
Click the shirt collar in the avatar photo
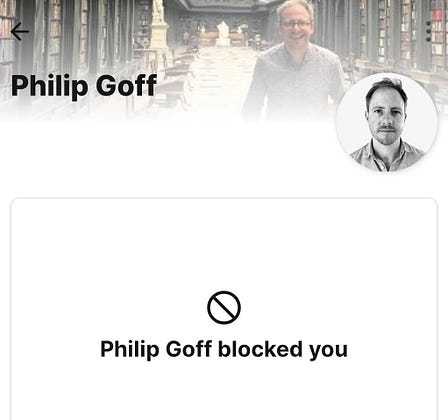[x=387, y=152]
